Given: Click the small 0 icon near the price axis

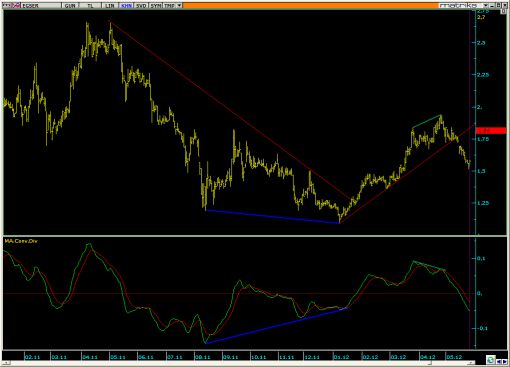Looking at the screenshot, I should 503,11.
